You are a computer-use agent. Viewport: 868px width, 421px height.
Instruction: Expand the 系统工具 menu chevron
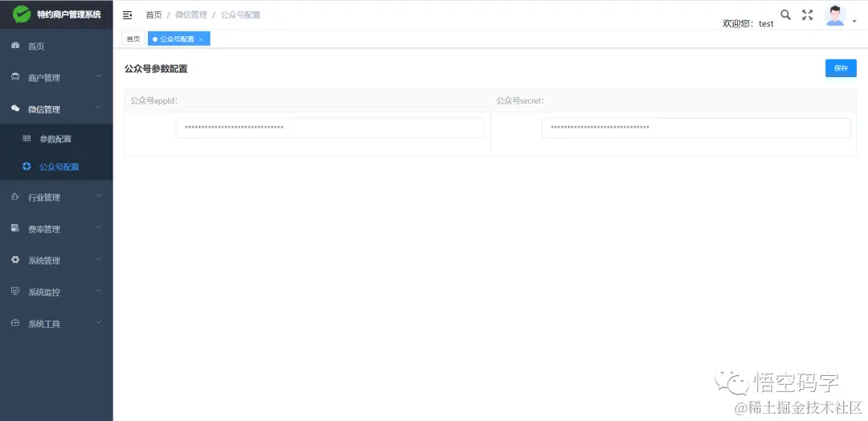[99, 321]
